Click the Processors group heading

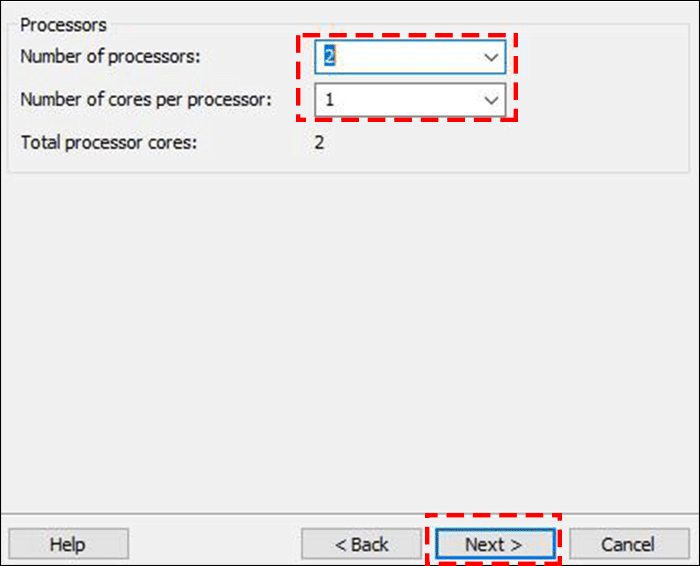[63, 24]
